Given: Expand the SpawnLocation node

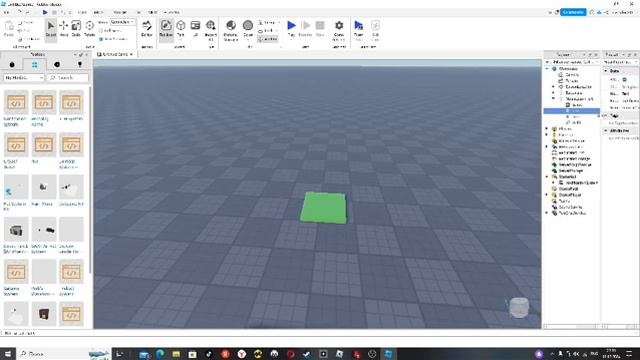Looking at the screenshot, I should coord(553,87).
